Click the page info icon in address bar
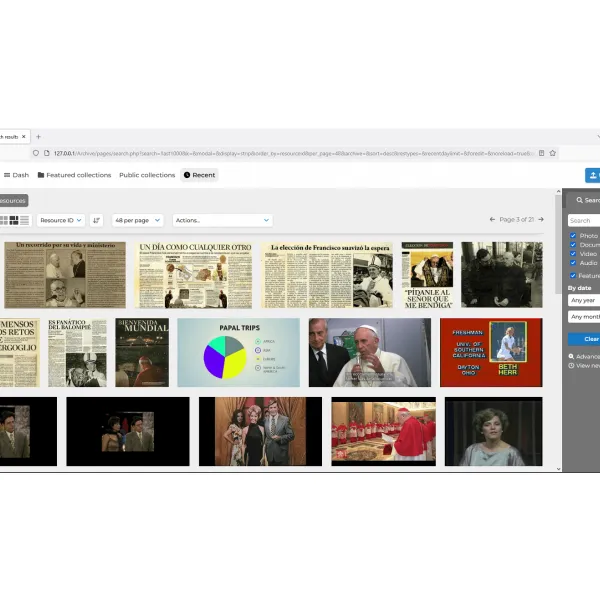 tap(47, 153)
